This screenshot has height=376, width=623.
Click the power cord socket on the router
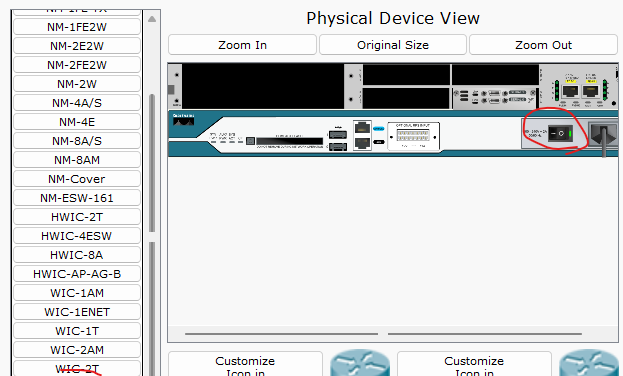pos(603,134)
